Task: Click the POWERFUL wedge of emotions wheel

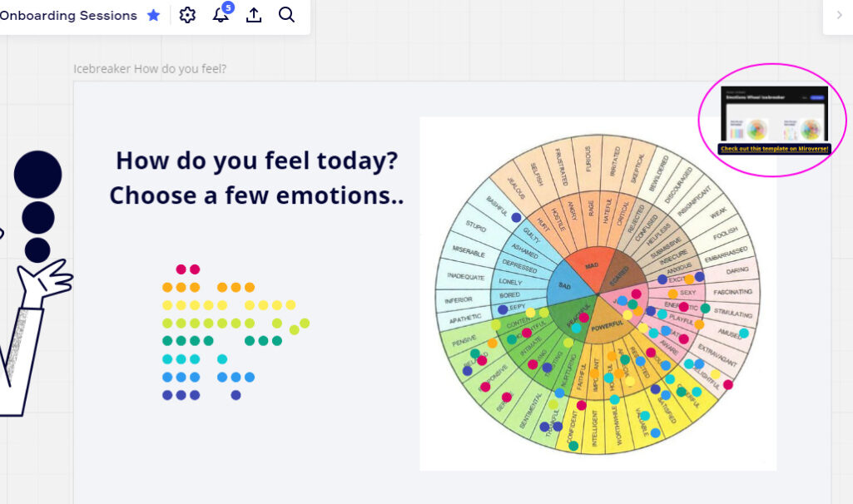Action: (608, 324)
